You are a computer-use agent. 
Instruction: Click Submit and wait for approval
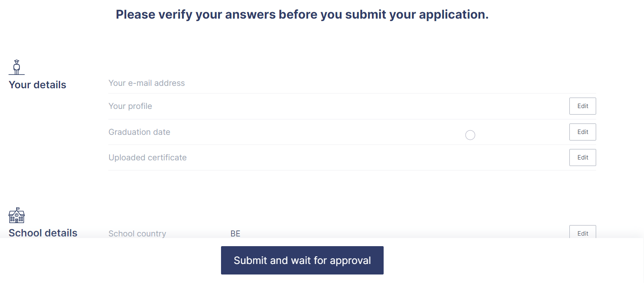(302, 260)
